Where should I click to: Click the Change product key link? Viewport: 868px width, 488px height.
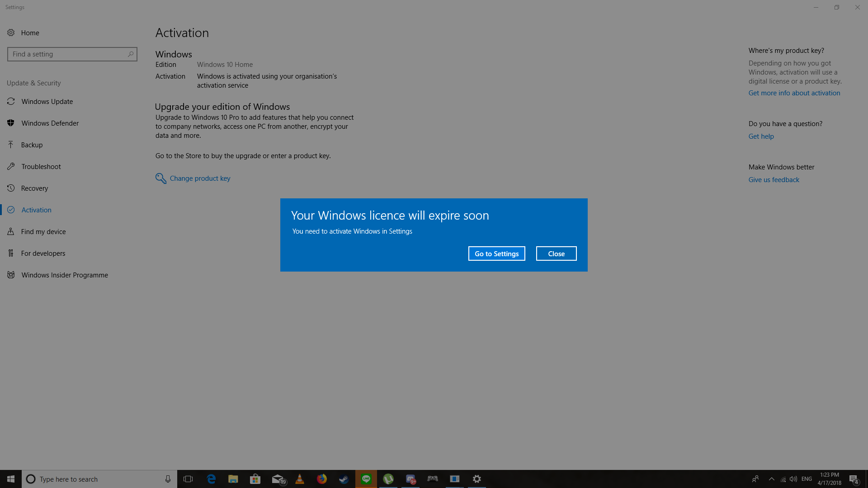[200, 178]
